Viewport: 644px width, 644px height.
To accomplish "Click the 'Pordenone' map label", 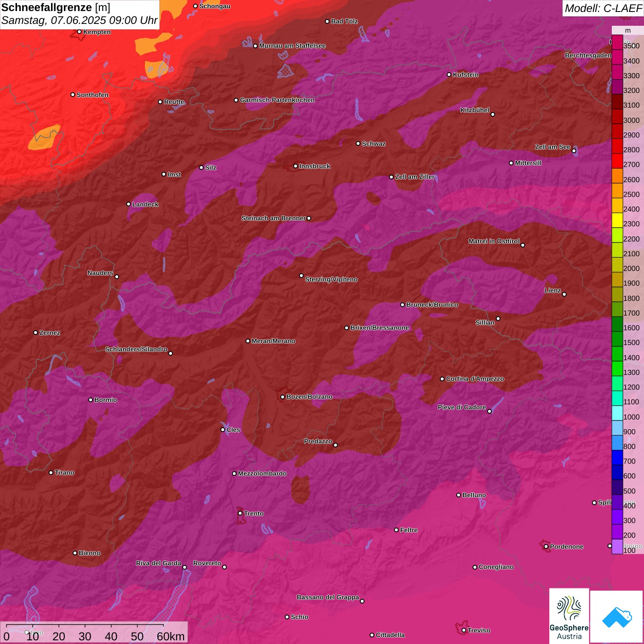I will coord(567,546).
